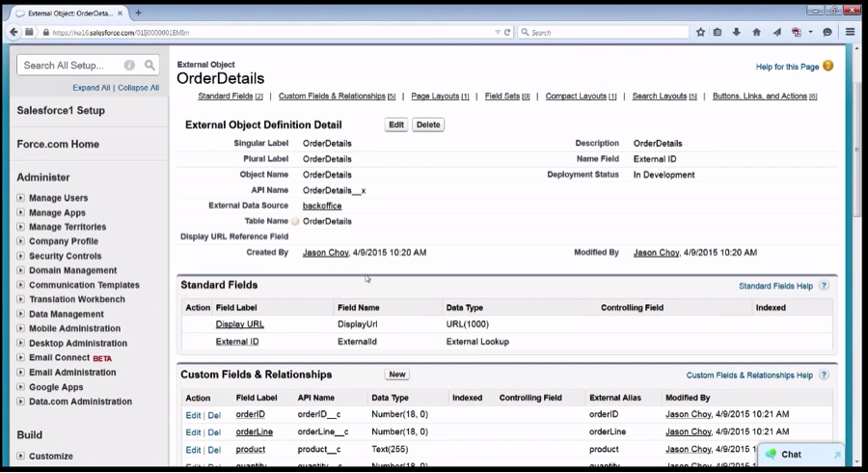Expand the Company Profile section

pyautogui.click(x=20, y=241)
